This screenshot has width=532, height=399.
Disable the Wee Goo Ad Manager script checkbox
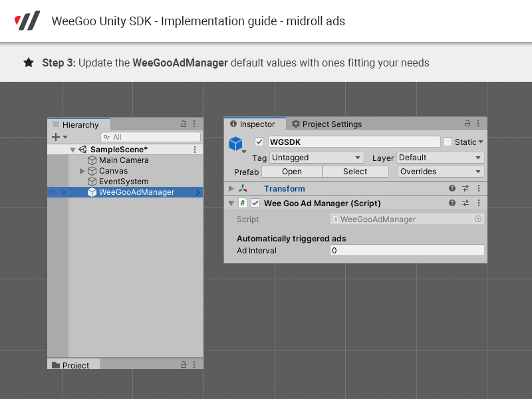255,203
